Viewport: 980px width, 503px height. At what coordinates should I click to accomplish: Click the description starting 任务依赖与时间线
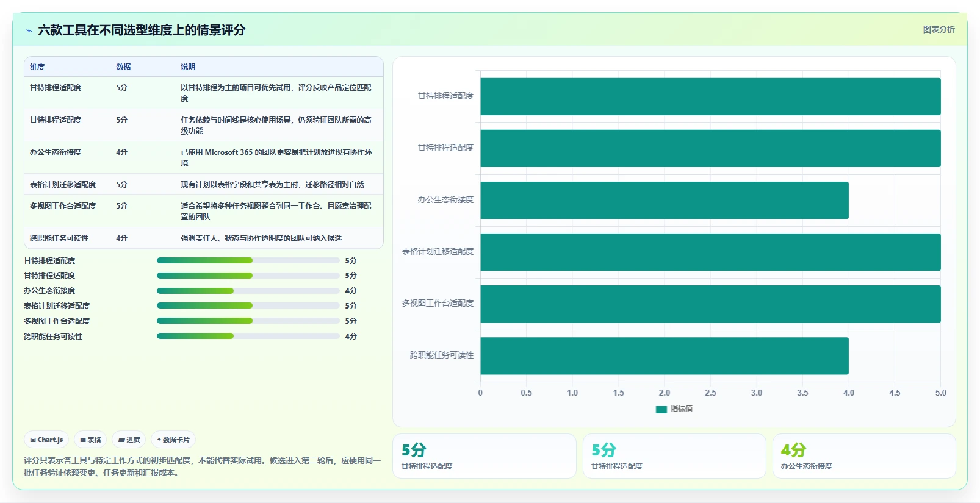pyautogui.click(x=276, y=126)
